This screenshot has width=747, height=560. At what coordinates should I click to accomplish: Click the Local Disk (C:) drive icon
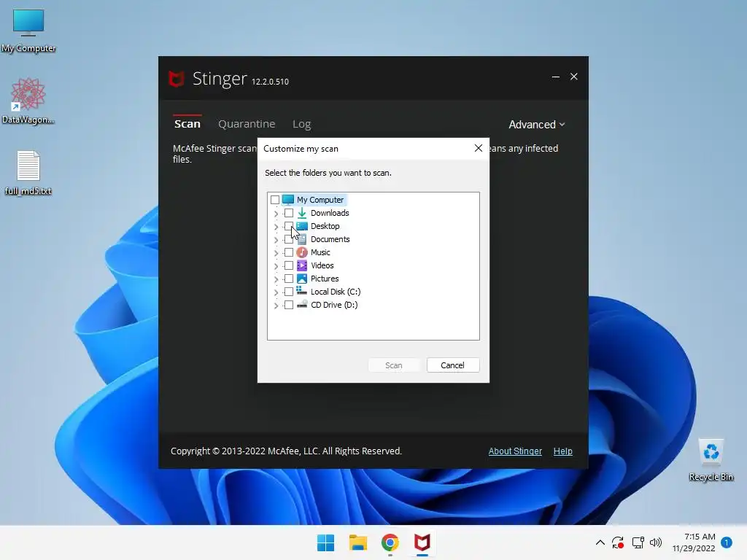(301, 290)
